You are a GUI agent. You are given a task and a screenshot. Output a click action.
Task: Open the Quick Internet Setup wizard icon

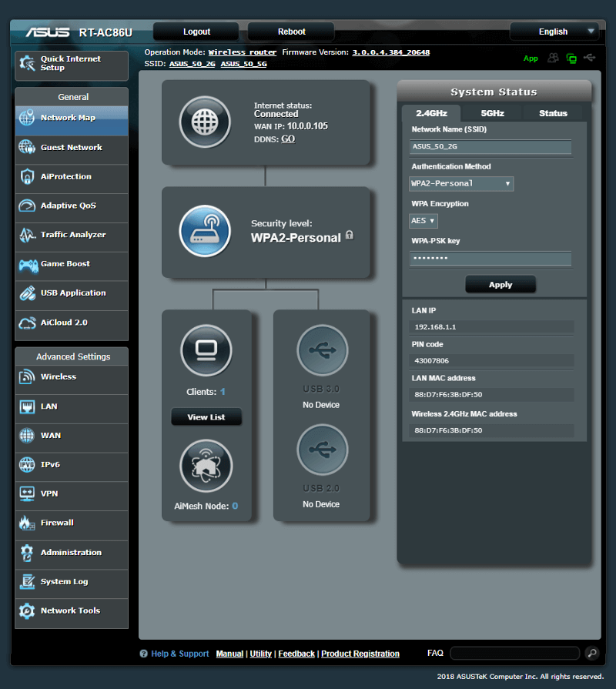click(27, 63)
